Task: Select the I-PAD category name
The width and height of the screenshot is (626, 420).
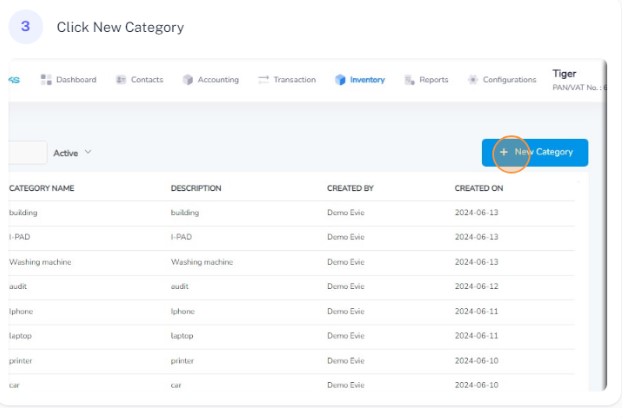Action: (20, 237)
